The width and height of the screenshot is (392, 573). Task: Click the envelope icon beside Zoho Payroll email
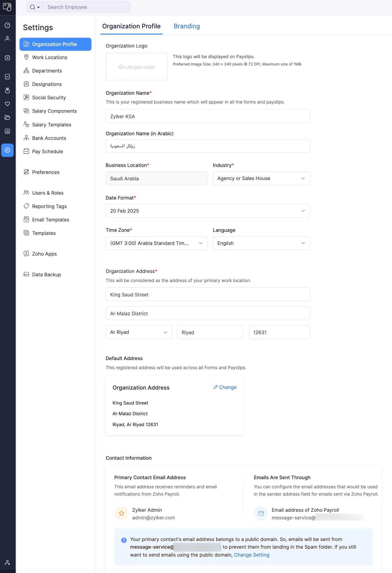click(x=261, y=513)
